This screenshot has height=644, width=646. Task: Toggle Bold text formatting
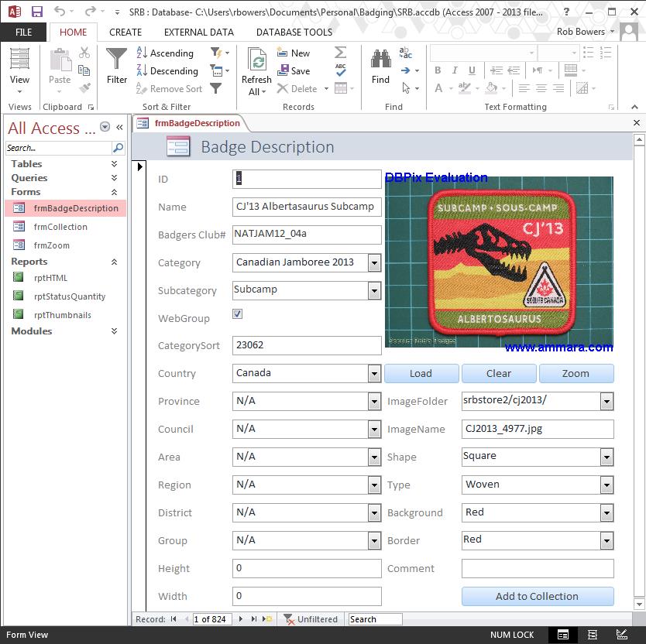438,70
